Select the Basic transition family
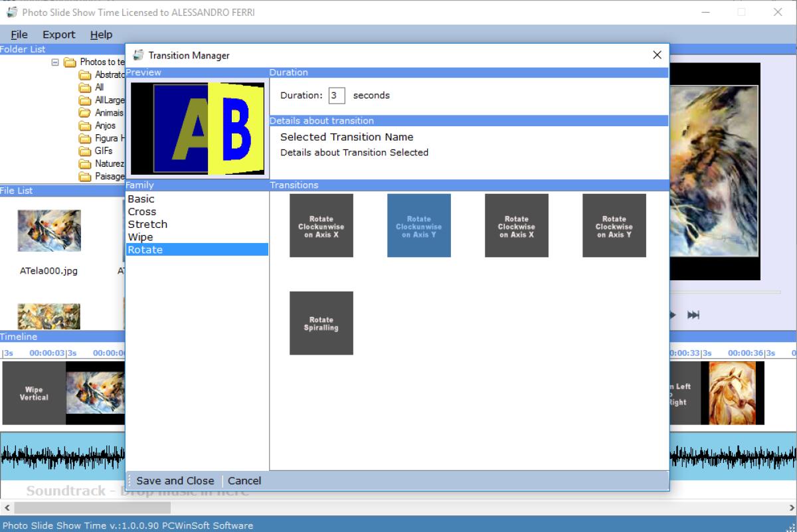This screenshot has height=532, width=797. pyautogui.click(x=141, y=199)
